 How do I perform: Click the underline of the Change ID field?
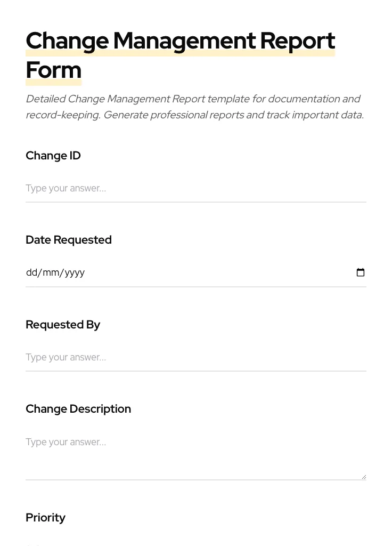pos(196,202)
